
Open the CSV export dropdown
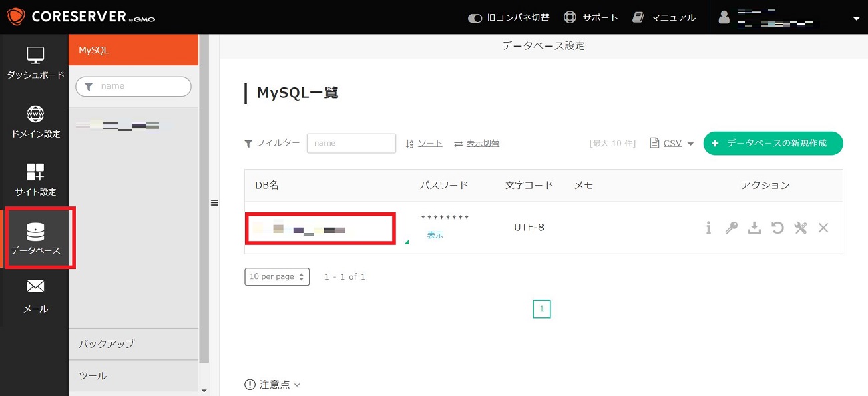(672, 144)
